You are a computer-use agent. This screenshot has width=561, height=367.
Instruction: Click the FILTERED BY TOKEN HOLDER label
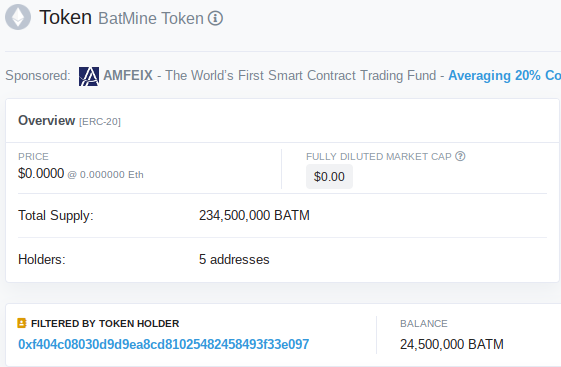click(105, 323)
